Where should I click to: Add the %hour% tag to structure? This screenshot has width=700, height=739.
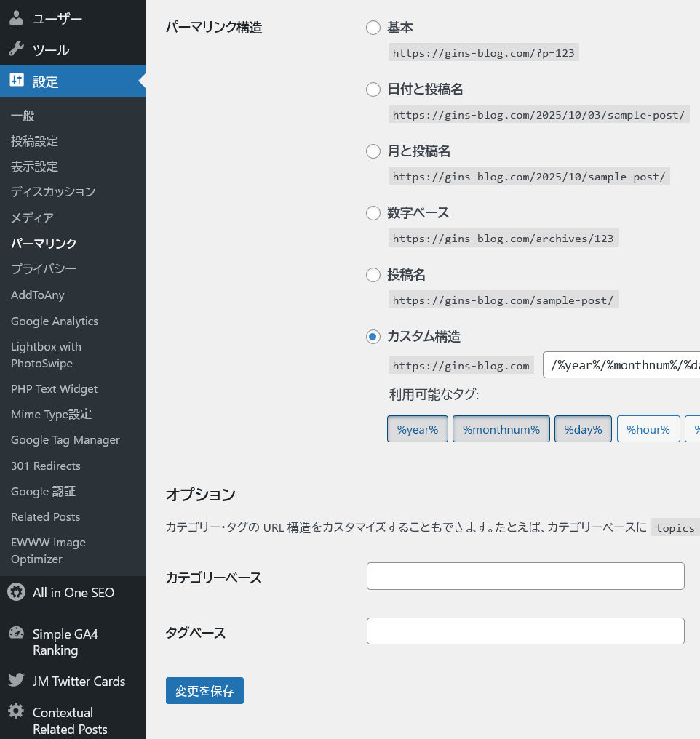tap(648, 429)
